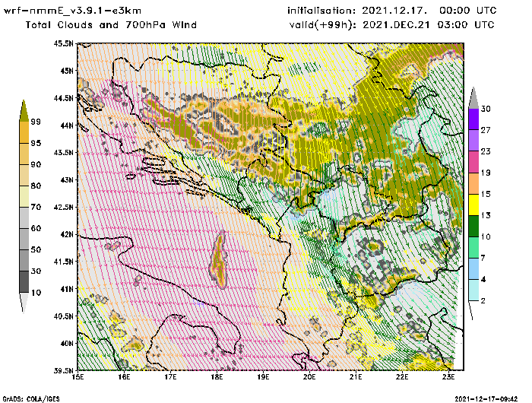The width and height of the screenshot is (532, 403).
Task: Click the '50' label on cloud legend
Action: (x=36, y=250)
